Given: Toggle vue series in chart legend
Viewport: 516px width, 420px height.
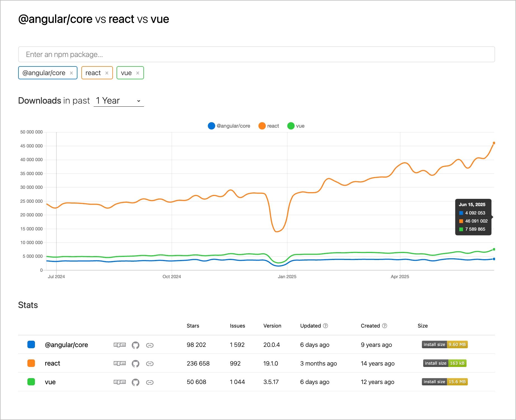Looking at the screenshot, I should click(x=296, y=126).
